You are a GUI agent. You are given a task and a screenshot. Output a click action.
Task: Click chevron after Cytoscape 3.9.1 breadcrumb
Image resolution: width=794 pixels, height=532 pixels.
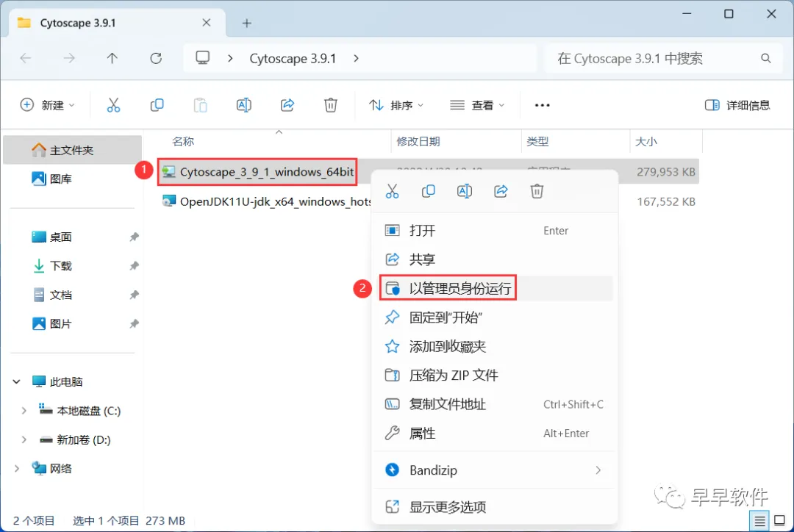point(356,58)
